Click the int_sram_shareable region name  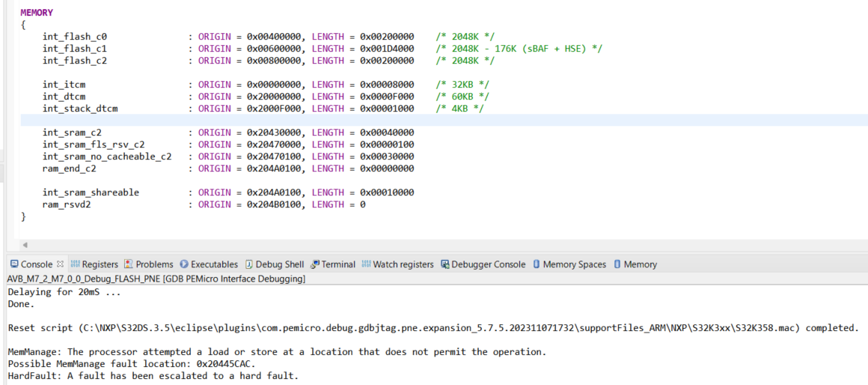coord(91,192)
